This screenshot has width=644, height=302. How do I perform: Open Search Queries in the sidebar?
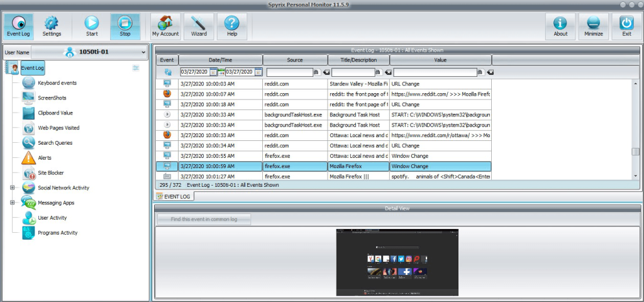pos(55,143)
